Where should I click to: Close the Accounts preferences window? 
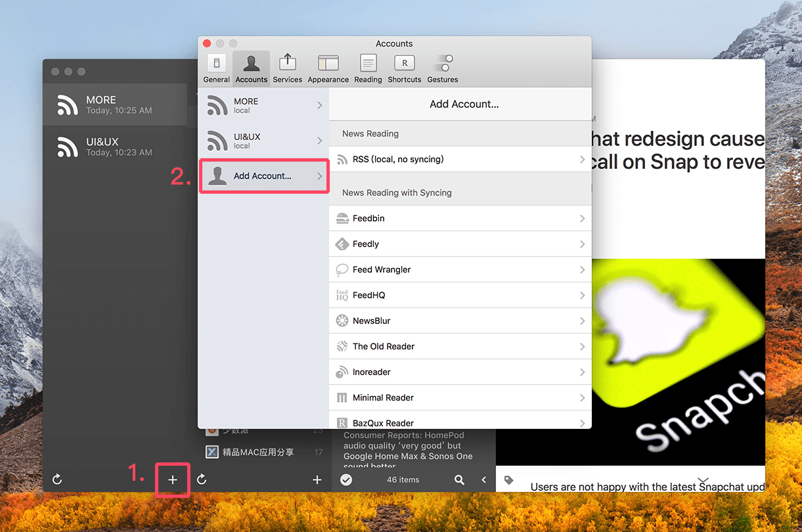point(207,43)
